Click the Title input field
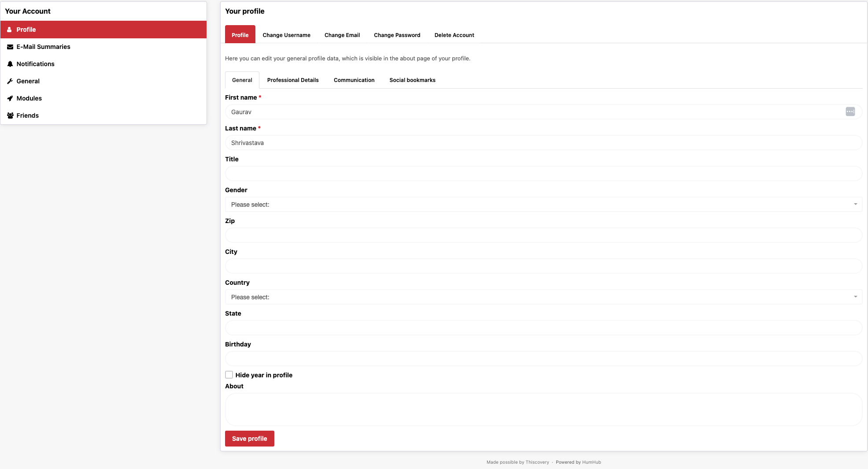 tap(543, 174)
